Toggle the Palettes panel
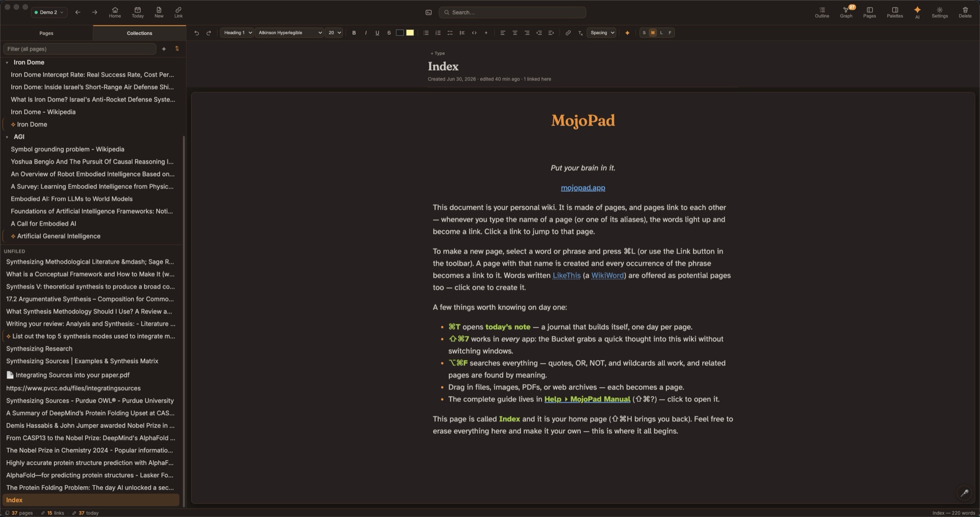This screenshot has width=980, height=517. pos(894,12)
